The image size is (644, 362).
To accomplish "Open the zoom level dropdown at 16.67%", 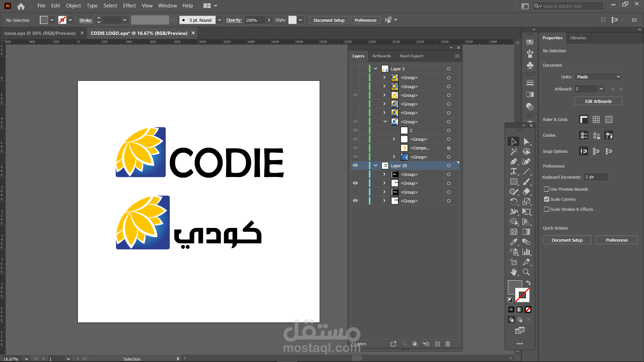I will coord(26,359).
